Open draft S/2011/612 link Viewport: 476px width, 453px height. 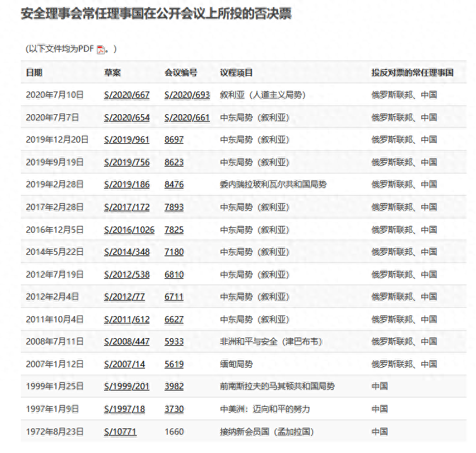click(x=127, y=319)
